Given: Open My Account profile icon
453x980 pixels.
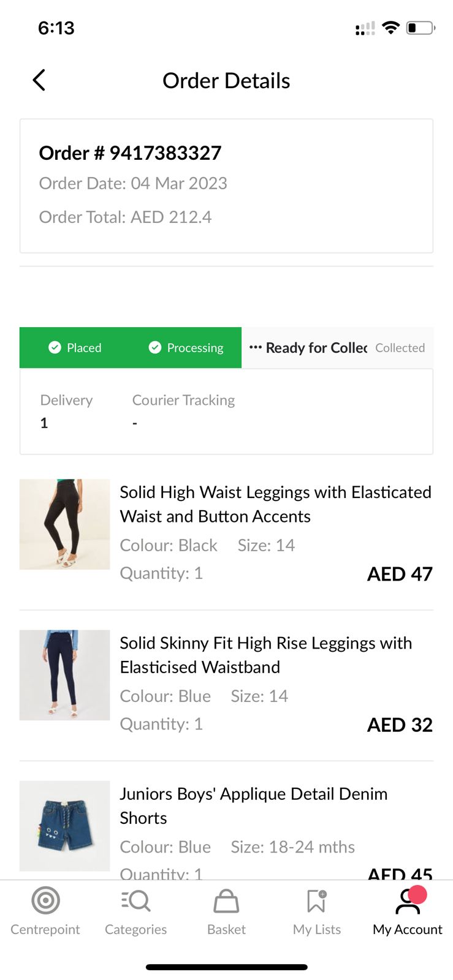Looking at the screenshot, I should pos(408,901).
